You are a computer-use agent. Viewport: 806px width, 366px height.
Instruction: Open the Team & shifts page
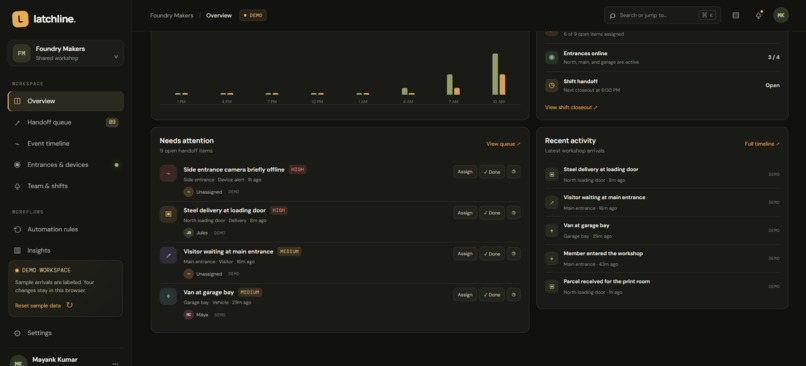click(x=66, y=186)
